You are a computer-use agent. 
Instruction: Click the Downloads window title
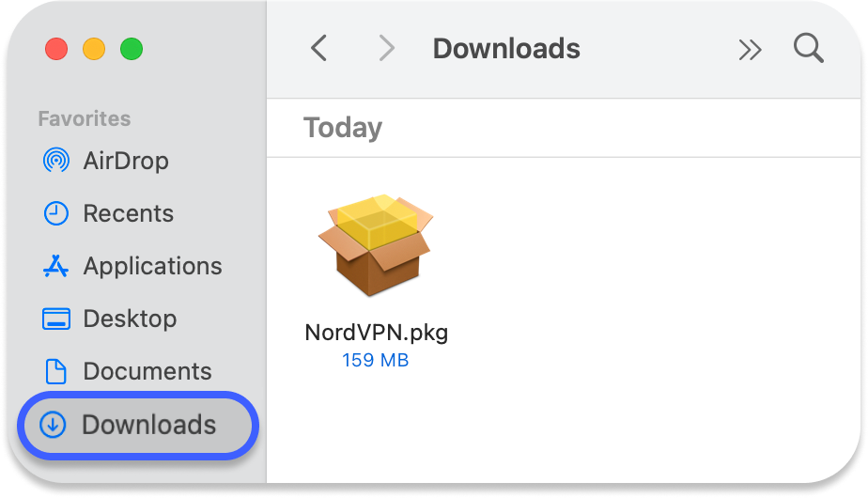point(506,48)
